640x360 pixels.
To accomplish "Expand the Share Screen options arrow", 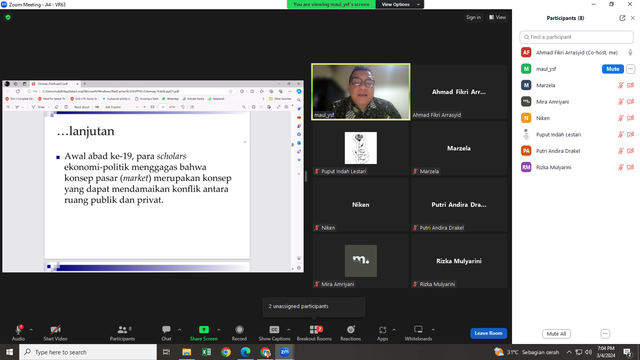I will pyautogui.click(x=219, y=330).
